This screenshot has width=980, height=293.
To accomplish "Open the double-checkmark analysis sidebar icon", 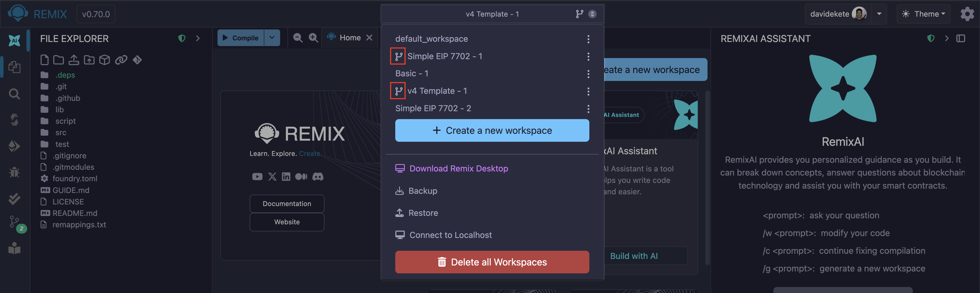I will 14,198.
